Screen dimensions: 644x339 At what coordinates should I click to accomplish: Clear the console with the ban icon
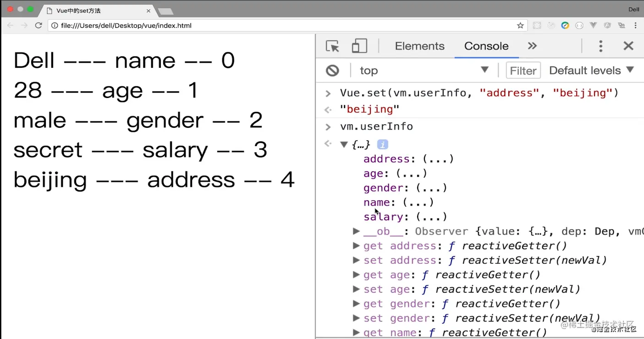pos(332,71)
